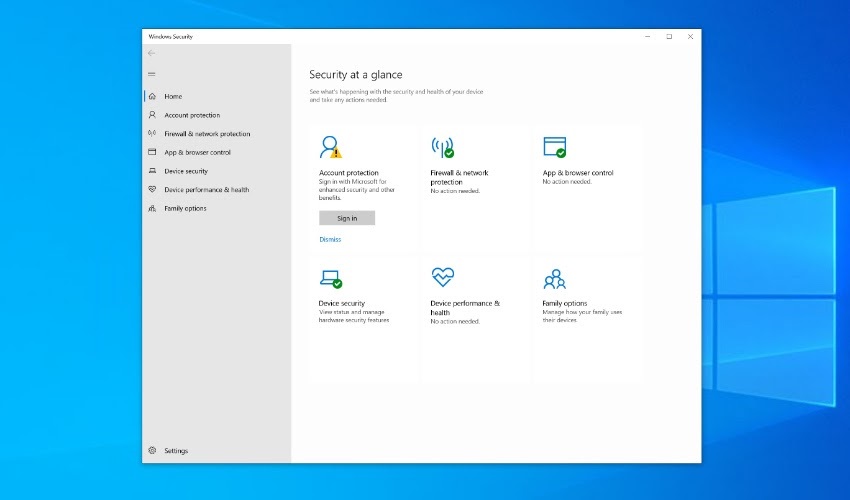Toggle the hamburger navigation menu
Image resolution: width=850 pixels, height=500 pixels.
coord(152,74)
